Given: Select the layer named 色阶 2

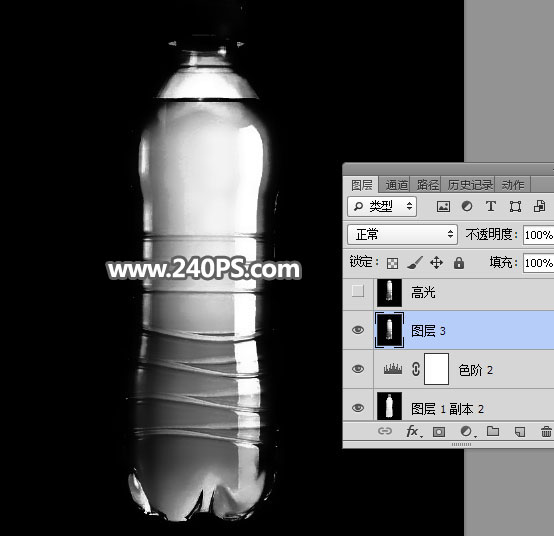Looking at the screenshot, I should pos(476,370).
